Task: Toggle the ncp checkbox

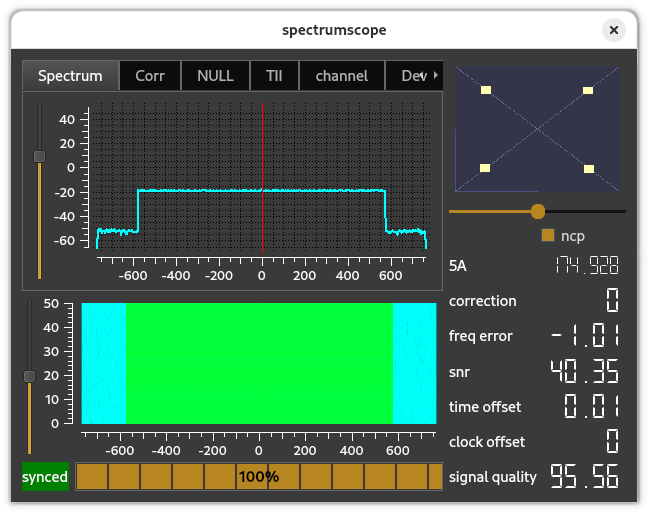Action: pyautogui.click(x=547, y=236)
